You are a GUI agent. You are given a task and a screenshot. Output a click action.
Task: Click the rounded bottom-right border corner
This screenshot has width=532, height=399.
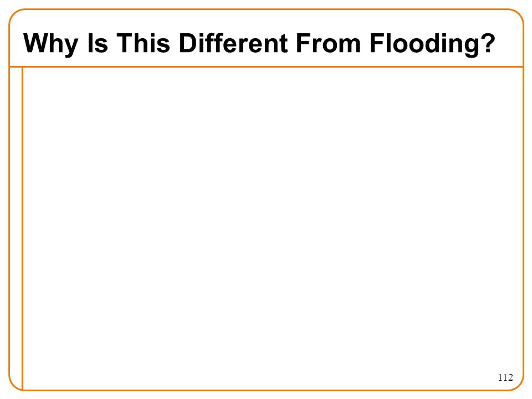tap(519, 386)
